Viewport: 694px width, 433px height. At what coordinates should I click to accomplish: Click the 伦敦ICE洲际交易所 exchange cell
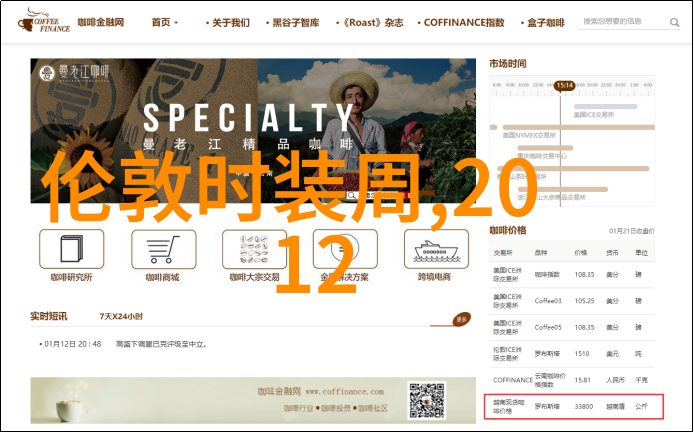[508, 354]
